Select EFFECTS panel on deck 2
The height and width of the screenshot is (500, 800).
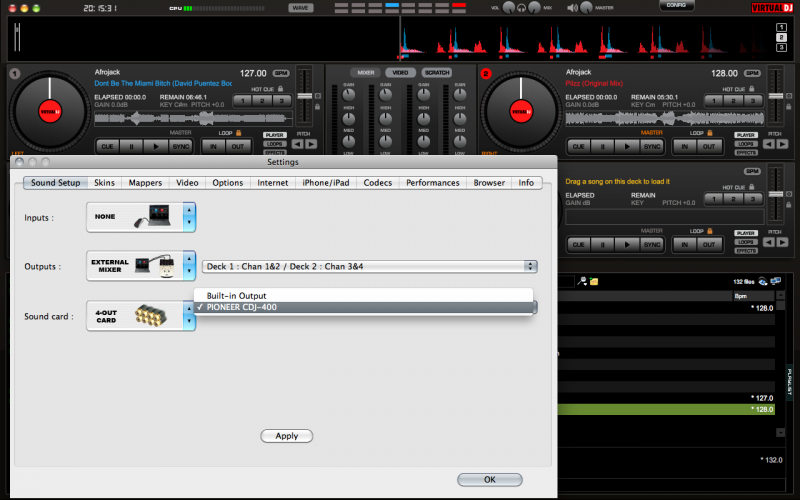746,153
